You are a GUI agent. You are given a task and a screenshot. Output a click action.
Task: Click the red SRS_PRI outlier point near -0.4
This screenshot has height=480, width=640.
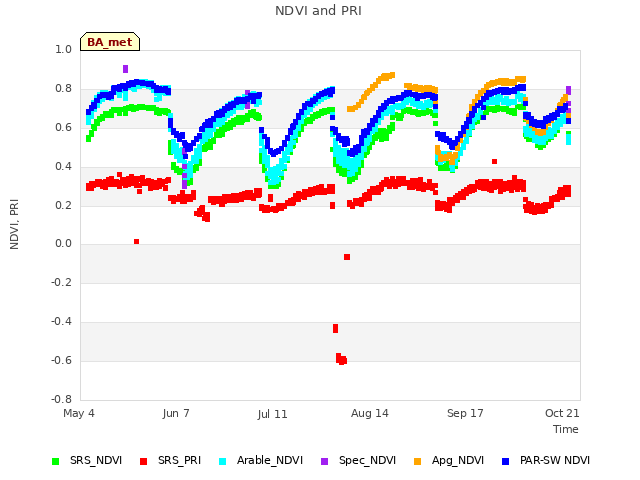click(x=336, y=328)
